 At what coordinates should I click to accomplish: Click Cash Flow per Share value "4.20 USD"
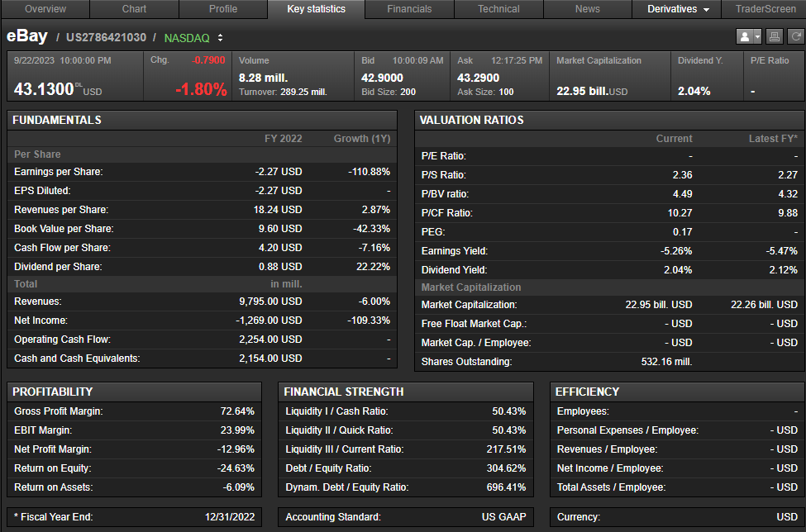click(280, 248)
